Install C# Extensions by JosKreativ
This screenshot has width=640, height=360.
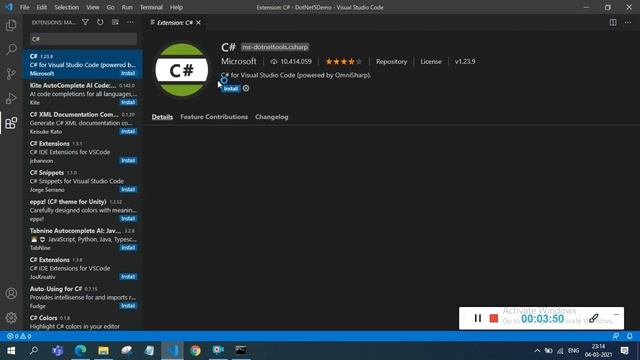[128, 277]
